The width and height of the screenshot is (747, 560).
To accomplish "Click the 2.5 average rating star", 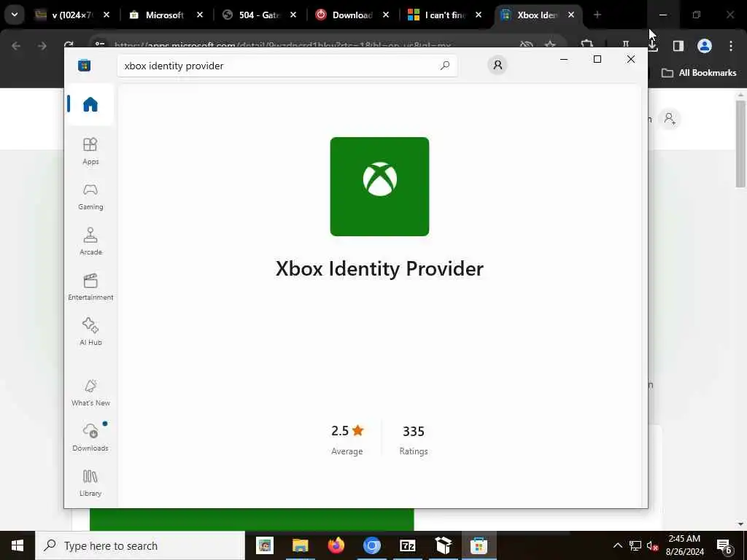I will pyautogui.click(x=358, y=430).
